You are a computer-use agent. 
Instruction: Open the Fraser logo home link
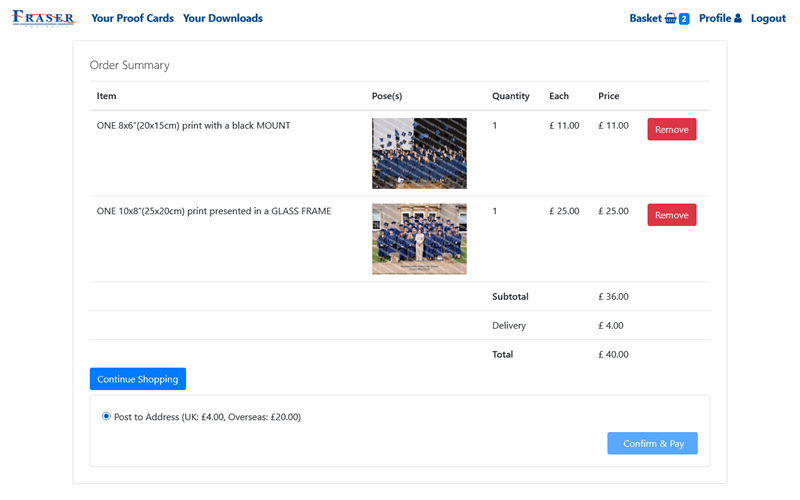pyautogui.click(x=43, y=18)
